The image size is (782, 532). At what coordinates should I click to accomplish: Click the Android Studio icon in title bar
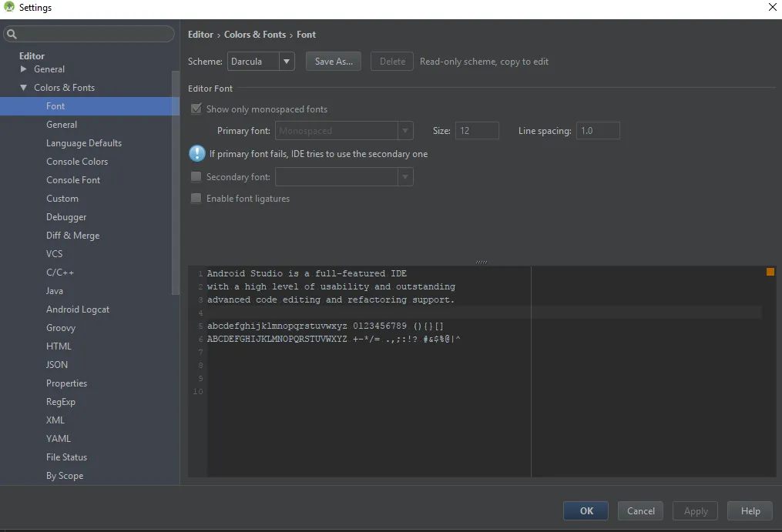click(x=9, y=7)
